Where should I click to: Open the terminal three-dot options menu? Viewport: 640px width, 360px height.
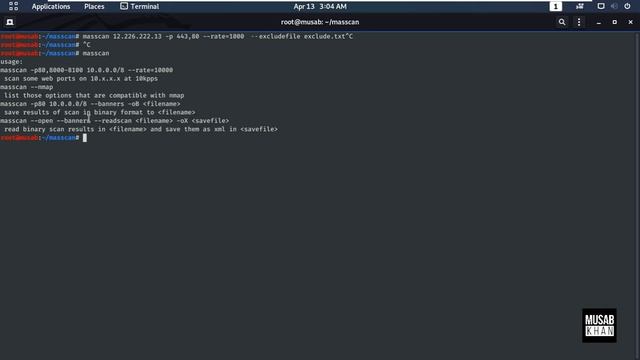click(579, 22)
